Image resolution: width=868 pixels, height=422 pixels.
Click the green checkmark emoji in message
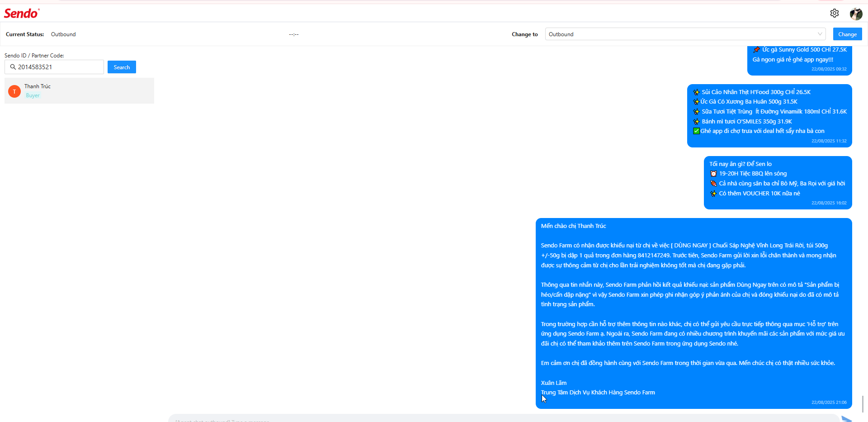[696, 131]
